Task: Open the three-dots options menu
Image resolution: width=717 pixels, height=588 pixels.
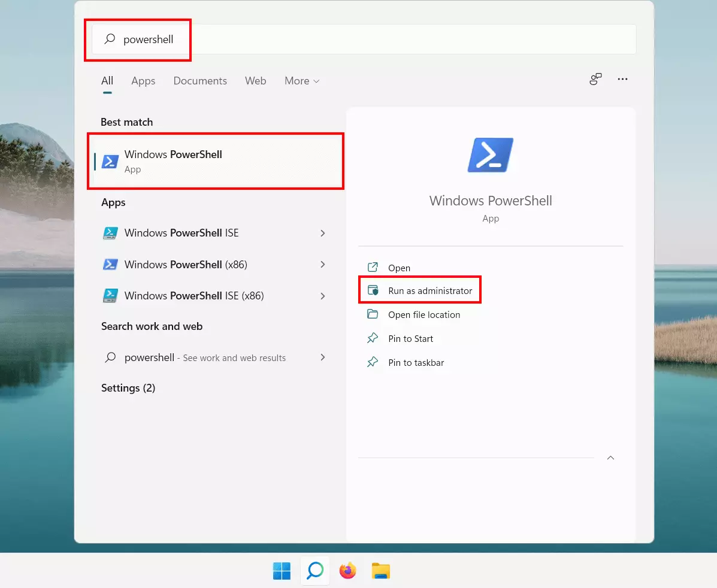Action: [622, 79]
